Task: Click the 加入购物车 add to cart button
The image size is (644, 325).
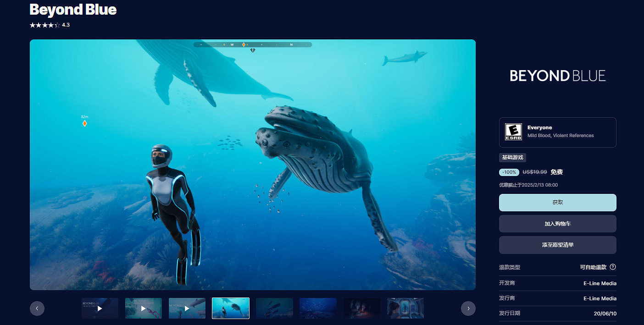Action: (557, 224)
